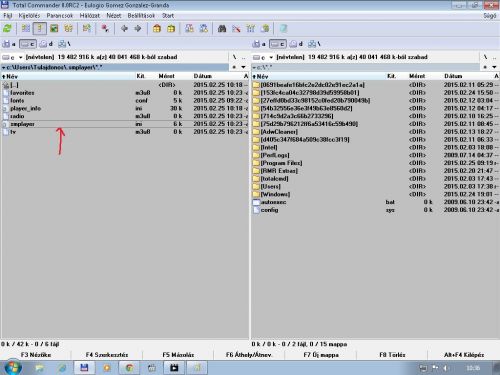Select the [..] parent entry in left panel

[x=125, y=85]
